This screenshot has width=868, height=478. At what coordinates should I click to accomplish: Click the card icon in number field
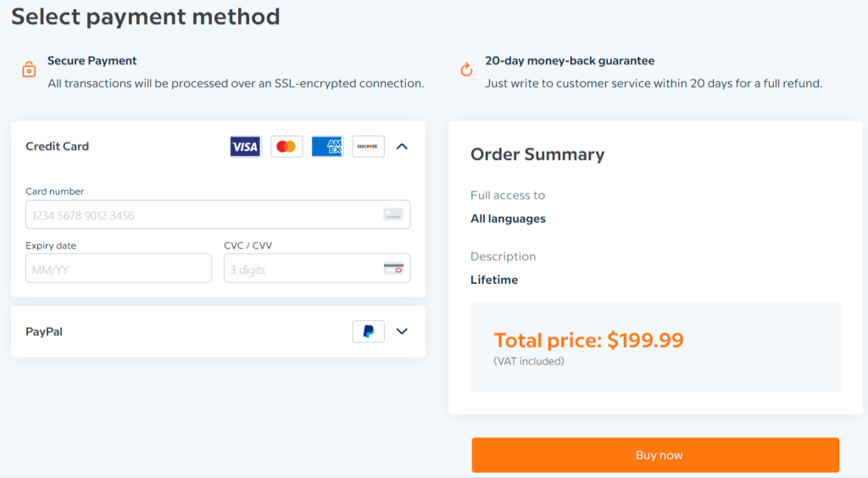point(393,214)
